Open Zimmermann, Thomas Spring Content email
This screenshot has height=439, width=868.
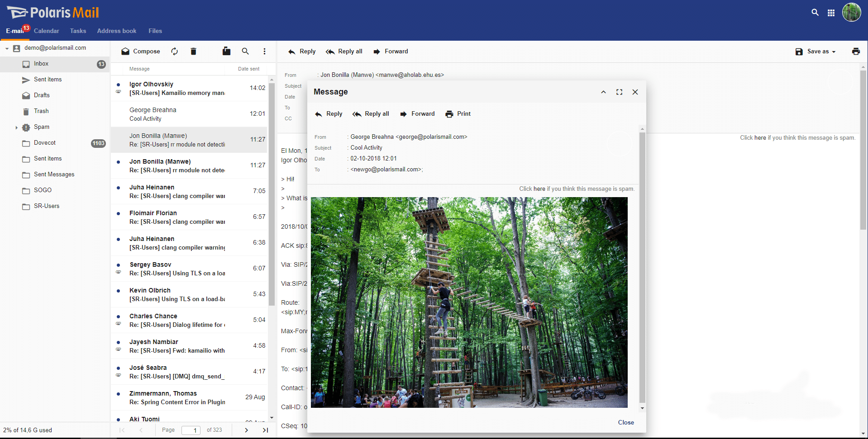point(189,398)
